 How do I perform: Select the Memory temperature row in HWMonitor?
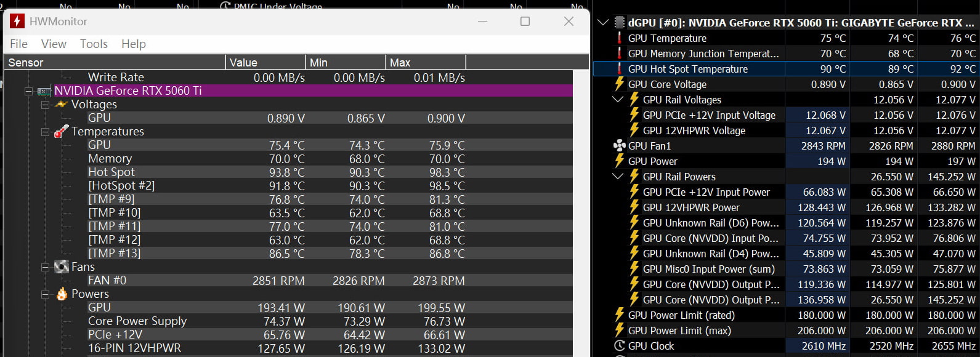tap(330, 159)
